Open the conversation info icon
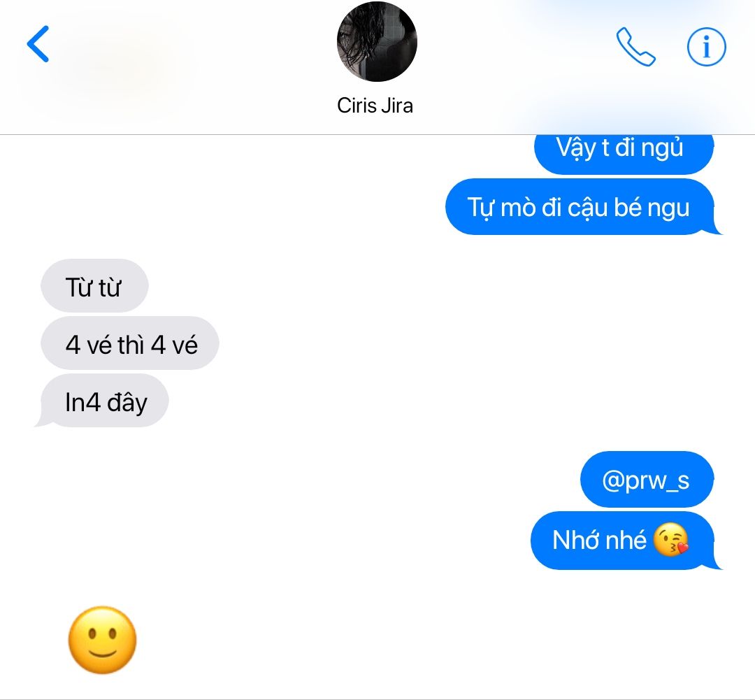The height and width of the screenshot is (700, 755). point(706,47)
